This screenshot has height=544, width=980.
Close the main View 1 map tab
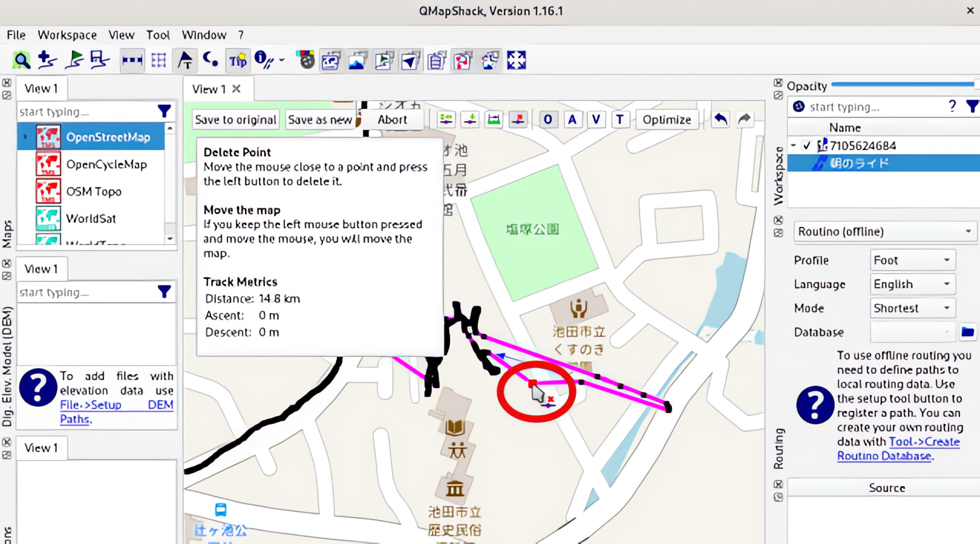pos(237,89)
